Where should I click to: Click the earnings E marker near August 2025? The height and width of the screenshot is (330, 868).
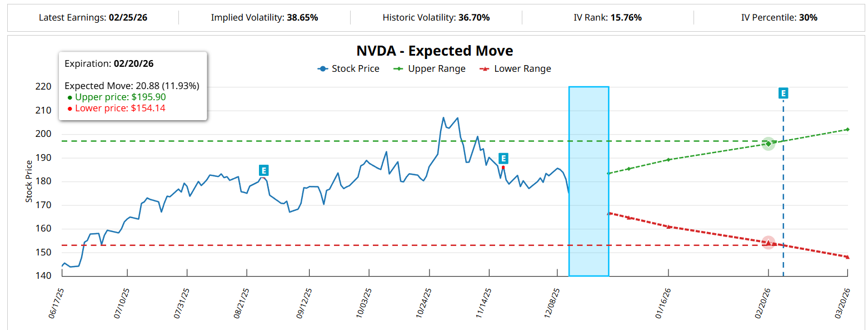click(x=263, y=170)
